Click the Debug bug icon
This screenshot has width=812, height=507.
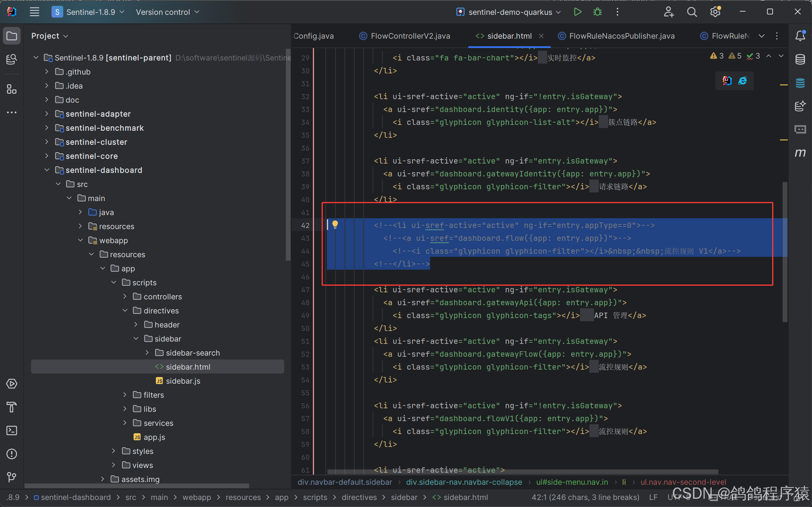[x=597, y=12]
